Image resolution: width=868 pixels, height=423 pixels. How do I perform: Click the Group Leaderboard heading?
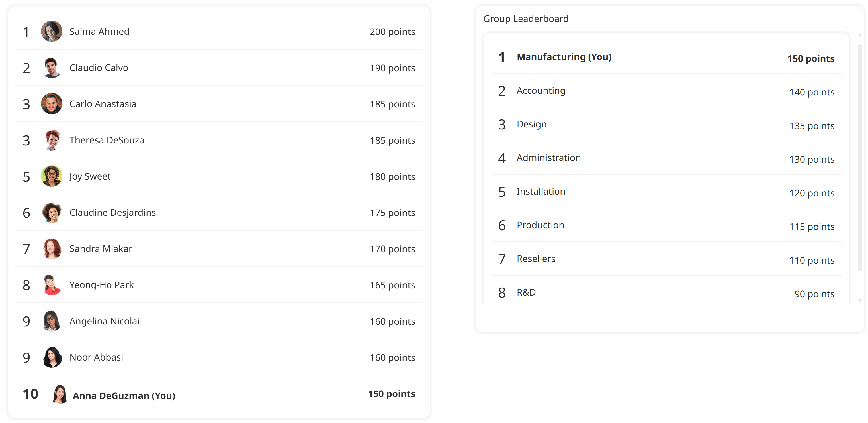(525, 19)
